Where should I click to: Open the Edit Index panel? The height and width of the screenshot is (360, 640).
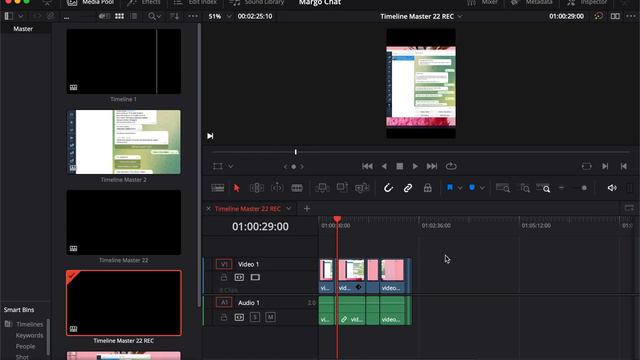195,2
